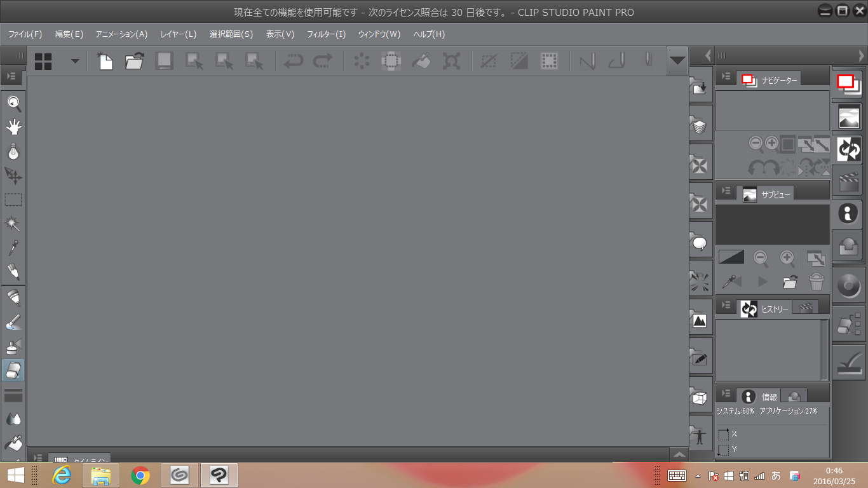This screenshot has height=488, width=868.
Task: Click the システム:60% memory text
Action: [x=735, y=411]
